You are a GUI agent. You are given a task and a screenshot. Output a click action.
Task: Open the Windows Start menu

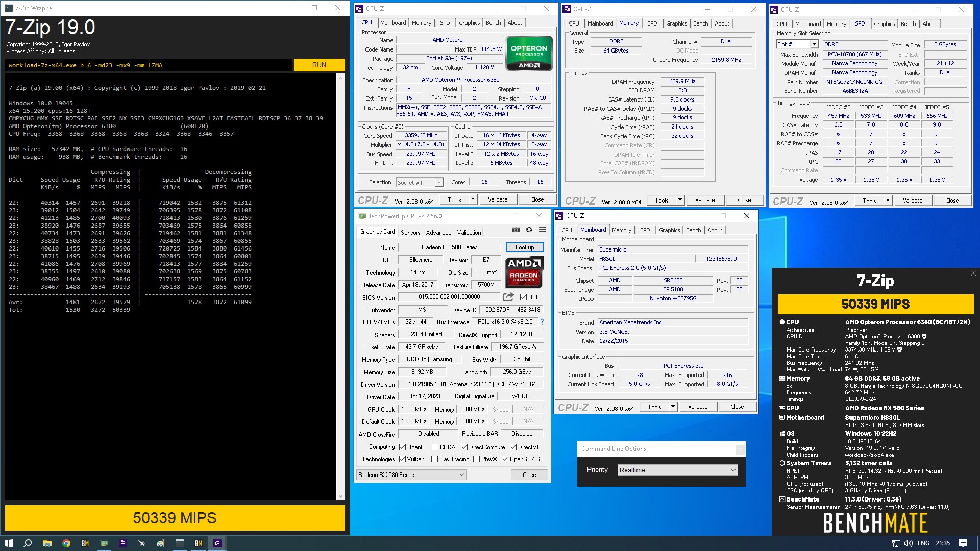(x=9, y=543)
